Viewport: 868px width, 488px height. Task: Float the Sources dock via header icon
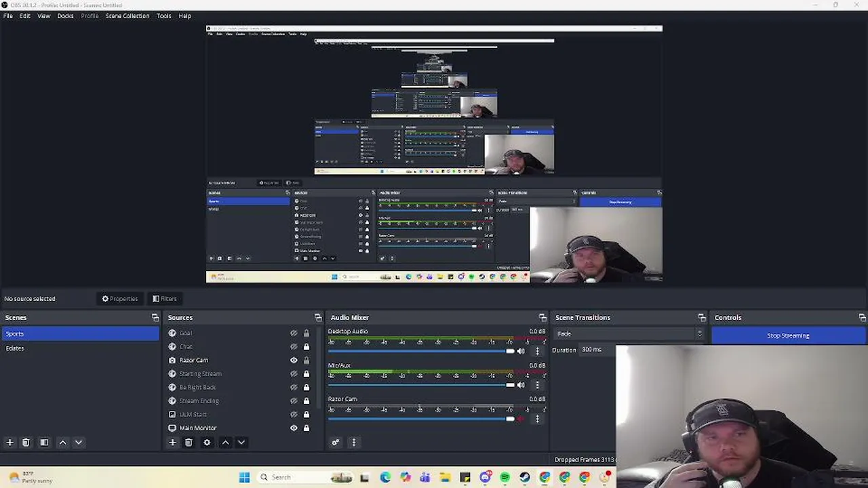(x=318, y=317)
